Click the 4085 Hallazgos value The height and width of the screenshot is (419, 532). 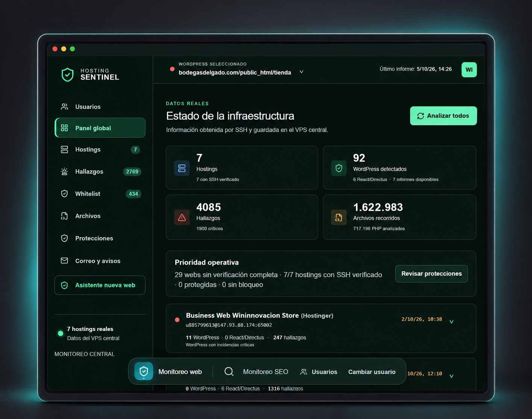pos(208,207)
